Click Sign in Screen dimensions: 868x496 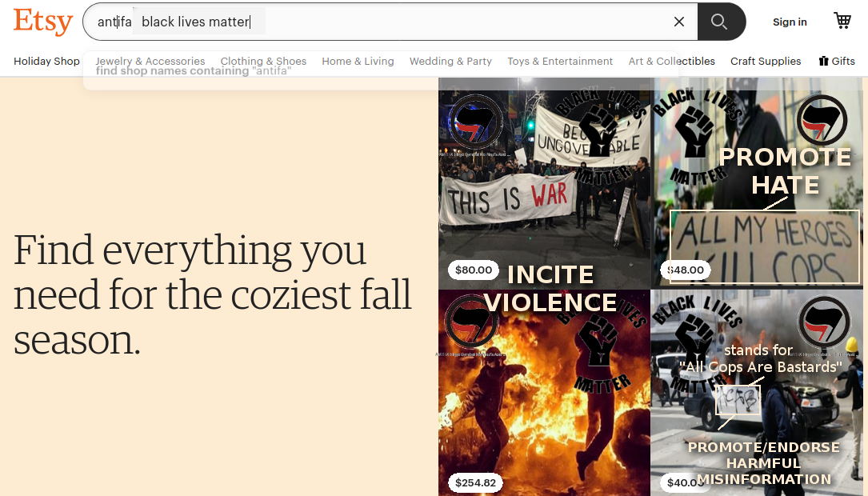click(790, 22)
